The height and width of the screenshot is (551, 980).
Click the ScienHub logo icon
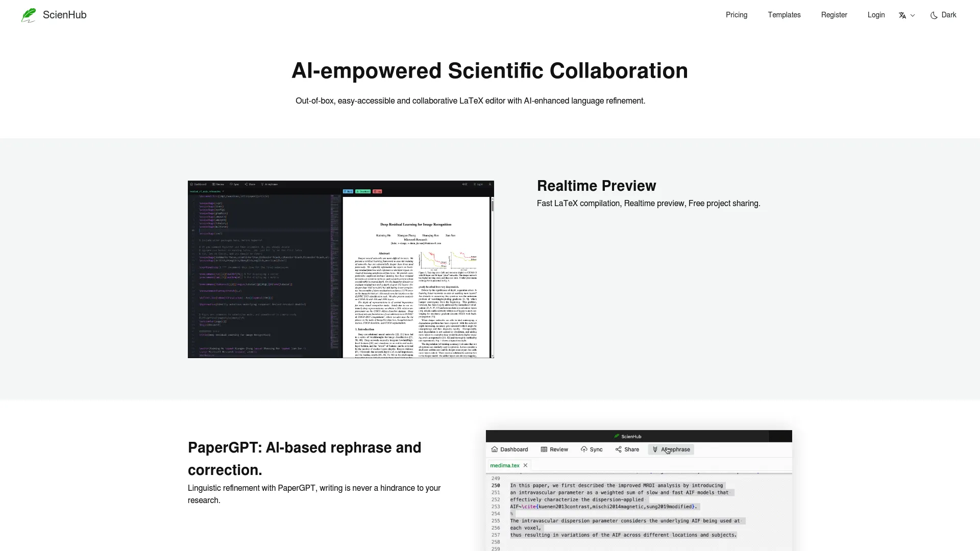pyautogui.click(x=28, y=15)
